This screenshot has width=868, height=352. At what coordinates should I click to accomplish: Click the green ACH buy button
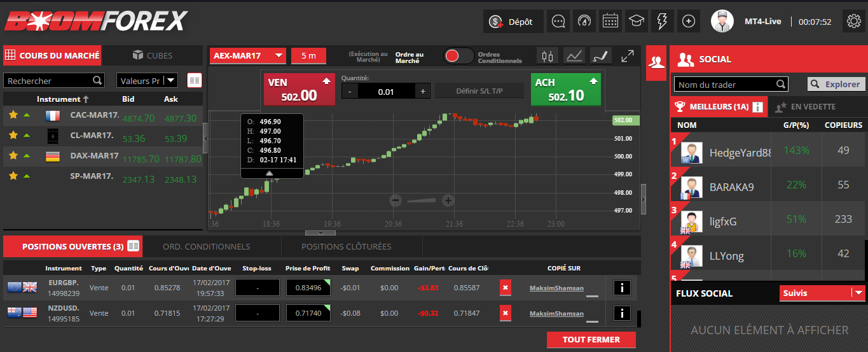(x=565, y=89)
